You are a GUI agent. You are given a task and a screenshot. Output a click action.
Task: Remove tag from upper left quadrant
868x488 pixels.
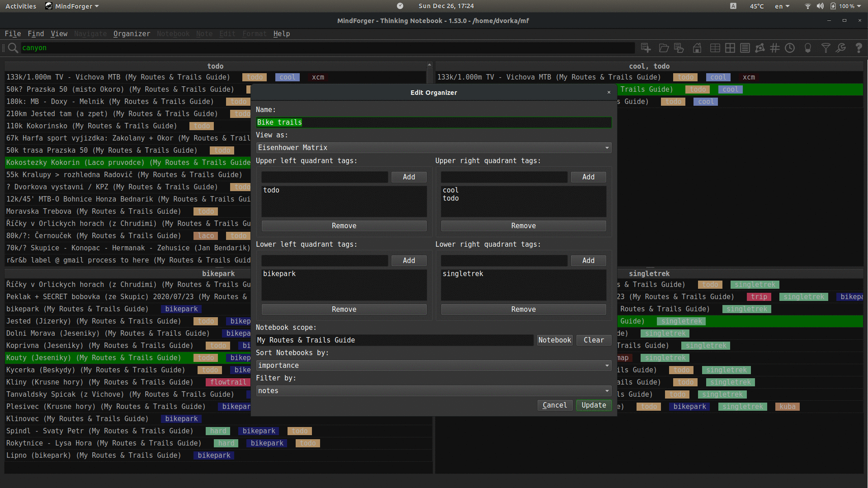[344, 226]
